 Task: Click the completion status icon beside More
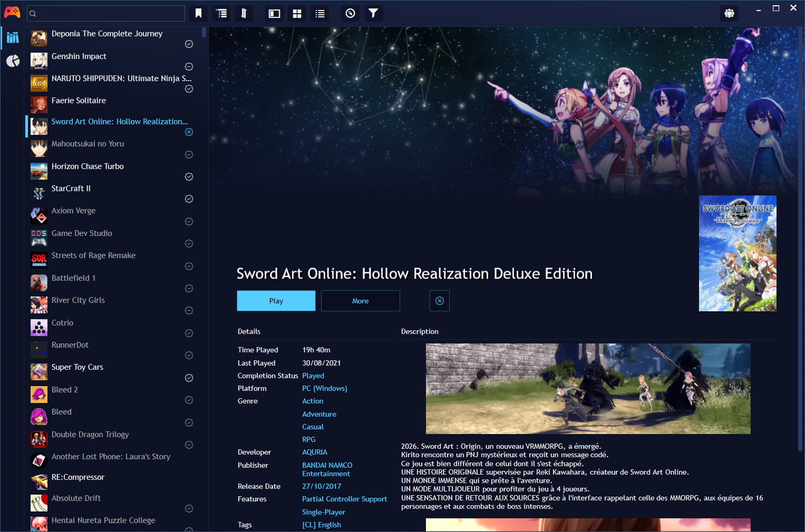pos(440,301)
